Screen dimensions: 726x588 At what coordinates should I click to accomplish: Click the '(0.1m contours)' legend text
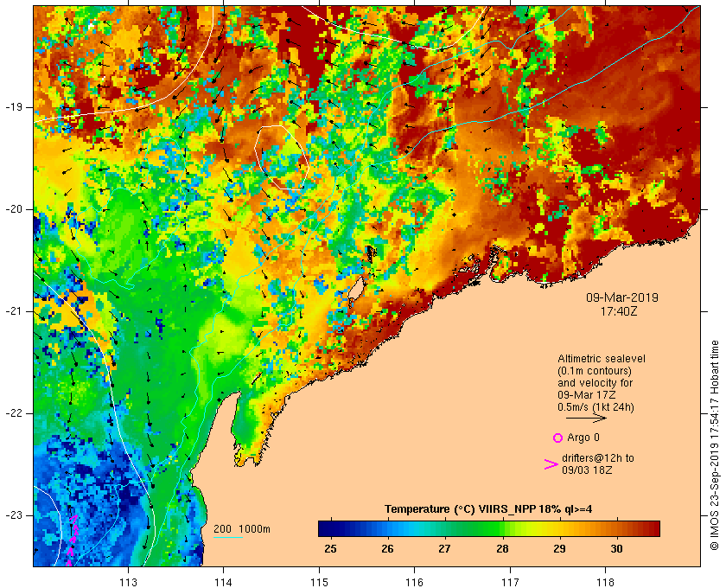[x=595, y=371]
